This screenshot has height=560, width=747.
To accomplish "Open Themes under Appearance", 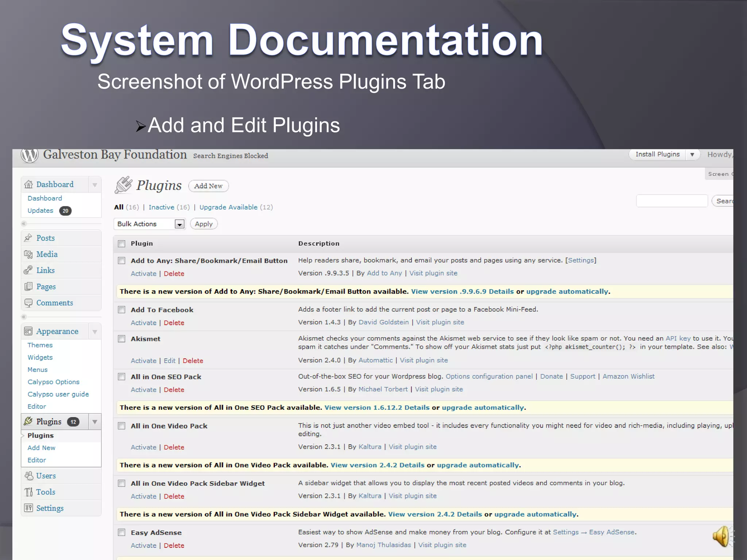I will click(x=40, y=345).
